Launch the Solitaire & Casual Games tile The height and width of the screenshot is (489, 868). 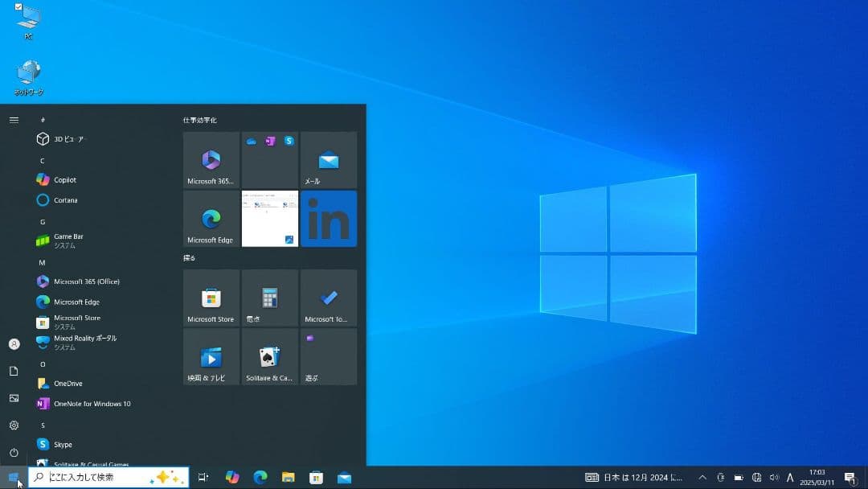269,356
